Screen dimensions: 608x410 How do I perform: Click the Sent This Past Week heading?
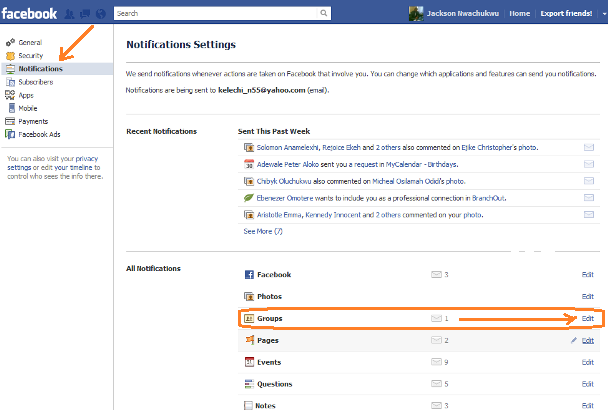(274, 131)
